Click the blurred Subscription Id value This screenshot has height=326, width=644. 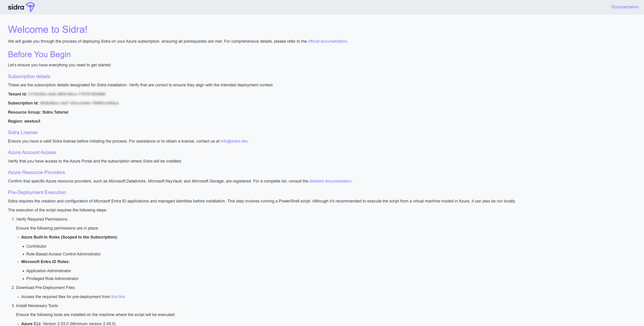point(79,103)
